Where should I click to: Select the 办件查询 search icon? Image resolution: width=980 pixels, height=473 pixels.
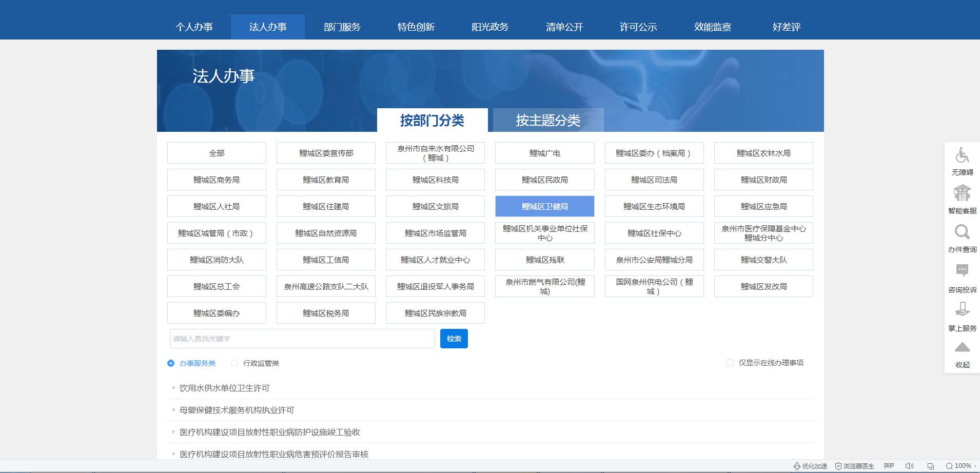tap(962, 236)
